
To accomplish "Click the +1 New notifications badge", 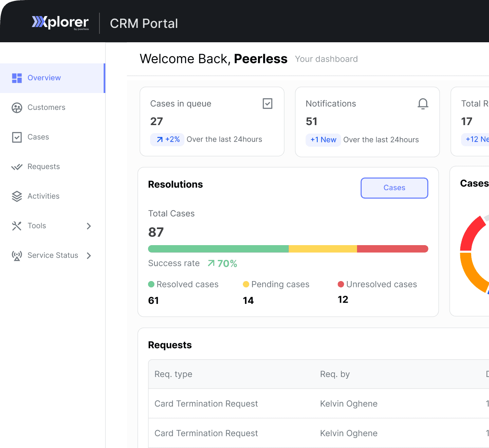I will coord(323,139).
